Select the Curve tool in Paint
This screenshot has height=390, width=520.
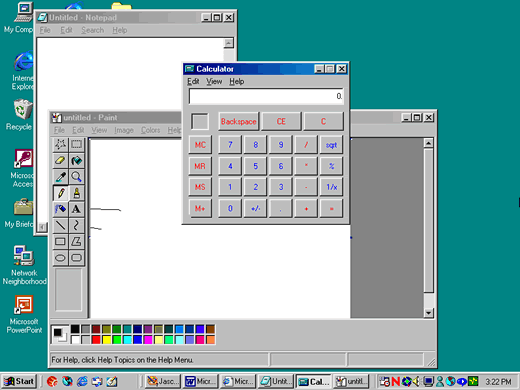point(76,225)
